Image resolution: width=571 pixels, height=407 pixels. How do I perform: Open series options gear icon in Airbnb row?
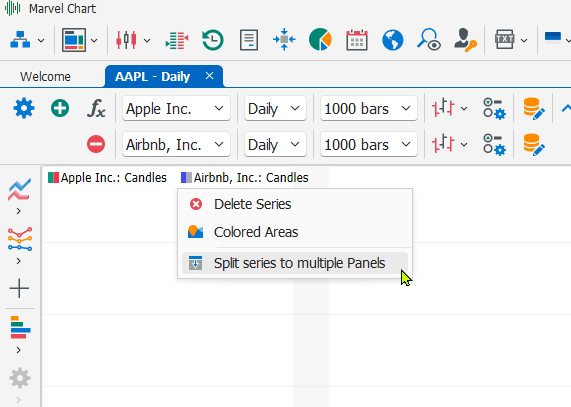point(495,145)
